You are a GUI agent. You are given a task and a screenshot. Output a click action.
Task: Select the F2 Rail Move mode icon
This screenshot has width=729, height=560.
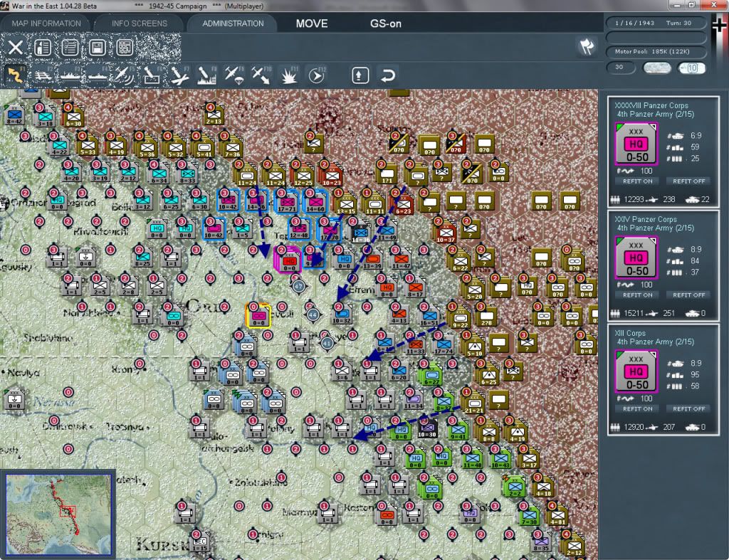pyautogui.click(x=43, y=75)
